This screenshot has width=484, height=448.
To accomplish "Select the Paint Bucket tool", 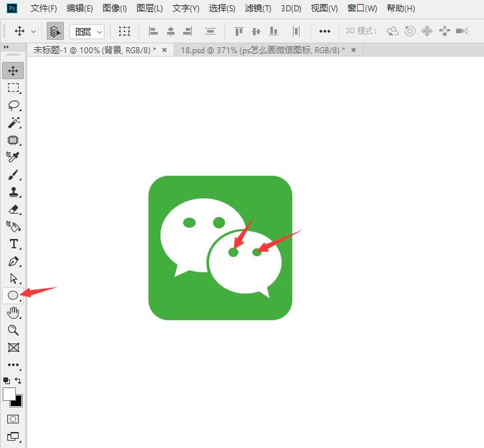I will tap(13, 226).
